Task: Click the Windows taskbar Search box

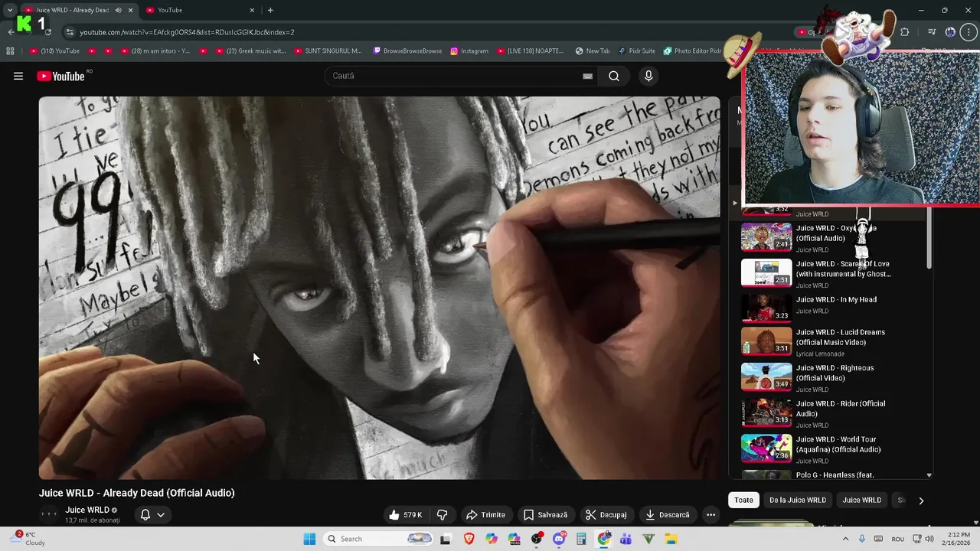Action: [378, 539]
